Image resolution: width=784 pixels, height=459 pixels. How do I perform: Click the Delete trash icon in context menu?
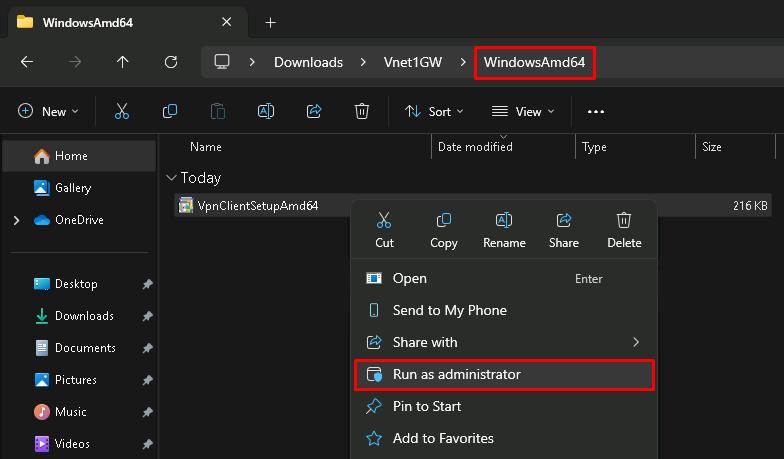[x=624, y=221]
